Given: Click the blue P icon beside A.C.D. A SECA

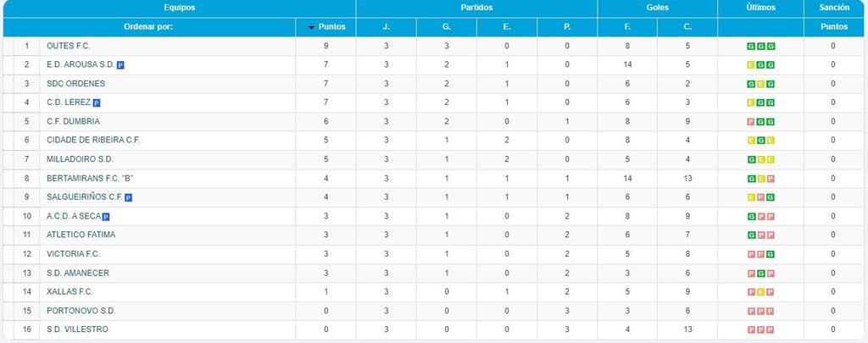Looking at the screenshot, I should (106, 217).
